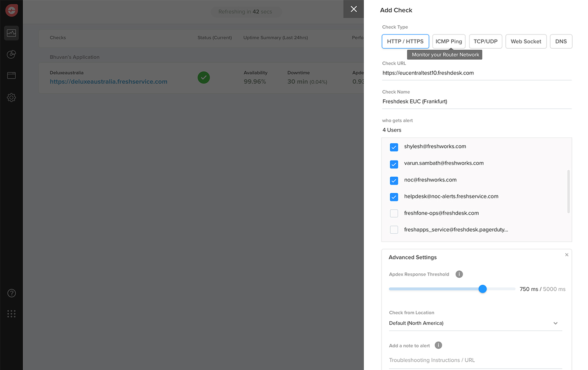Click the Apdex Response Threshold info icon
588x370 pixels.
pyautogui.click(x=459, y=274)
